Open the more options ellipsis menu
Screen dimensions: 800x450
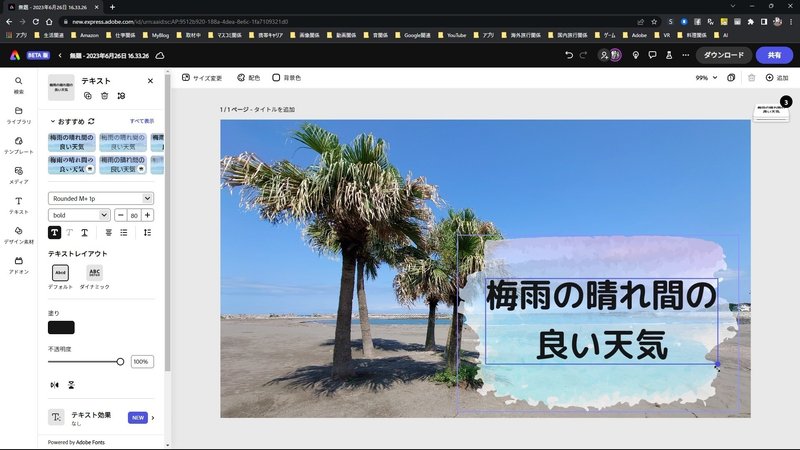685,55
